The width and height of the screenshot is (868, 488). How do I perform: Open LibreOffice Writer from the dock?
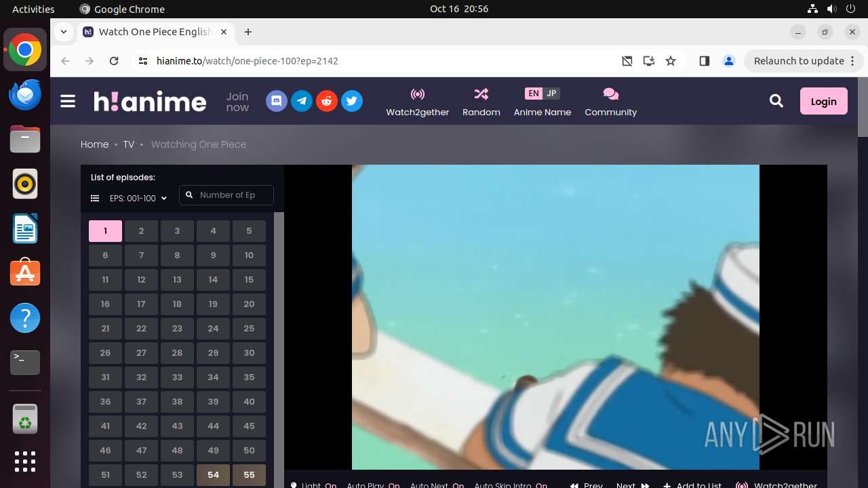point(25,228)
